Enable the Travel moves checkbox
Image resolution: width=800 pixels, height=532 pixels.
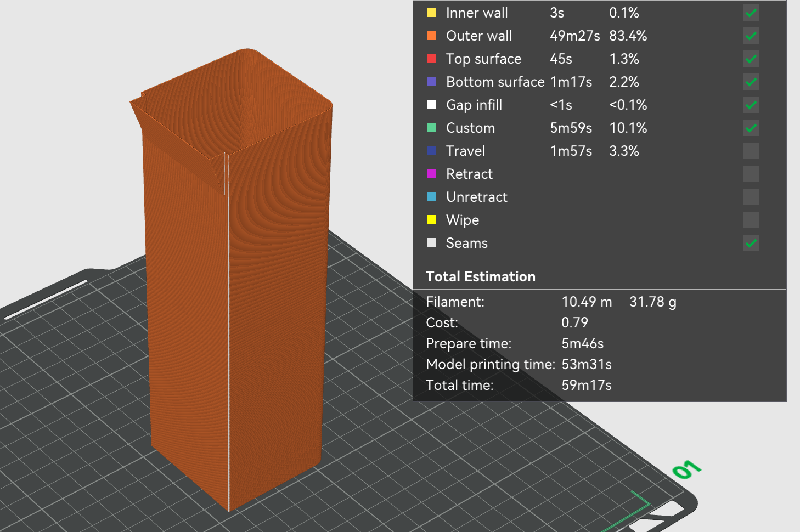(x=751, y=151)
